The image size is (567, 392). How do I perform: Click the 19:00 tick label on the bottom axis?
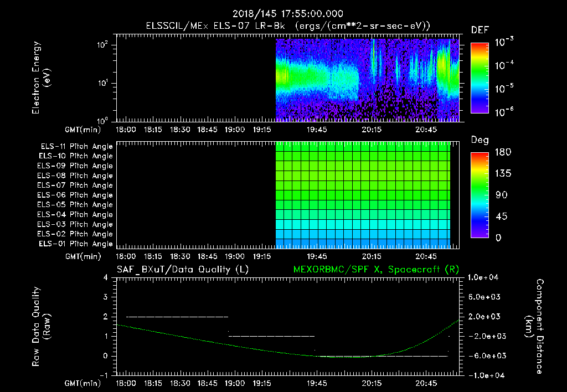pos(235,383)
